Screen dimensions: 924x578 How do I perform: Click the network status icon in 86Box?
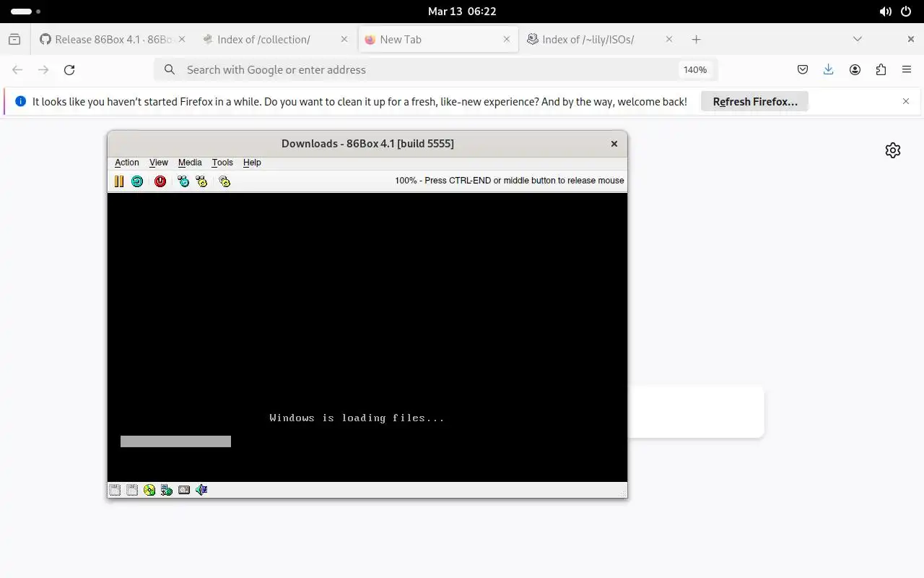[x=167, y=490]
